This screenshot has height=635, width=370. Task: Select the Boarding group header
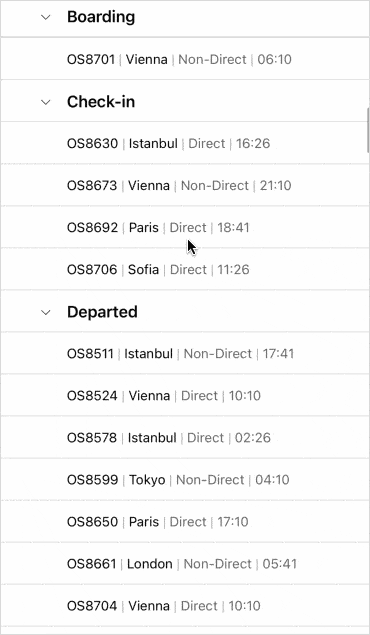[185, 17]
